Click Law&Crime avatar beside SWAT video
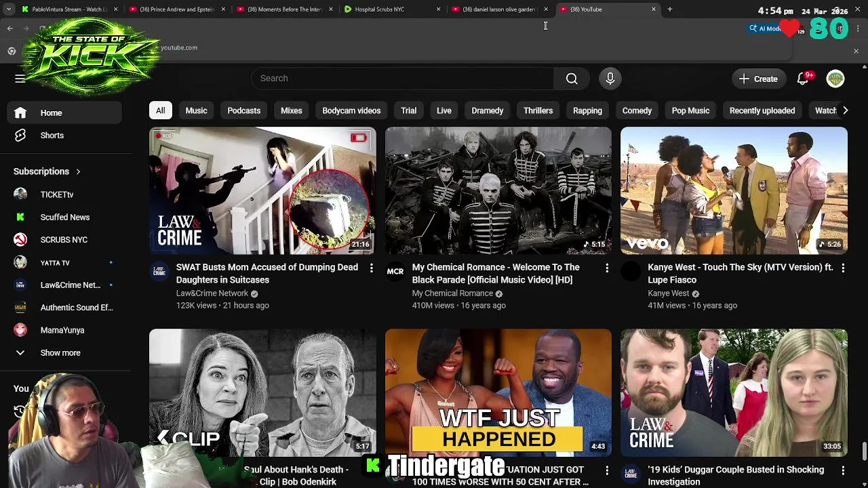This screenshot has height=488, width=868. [159, 271]
